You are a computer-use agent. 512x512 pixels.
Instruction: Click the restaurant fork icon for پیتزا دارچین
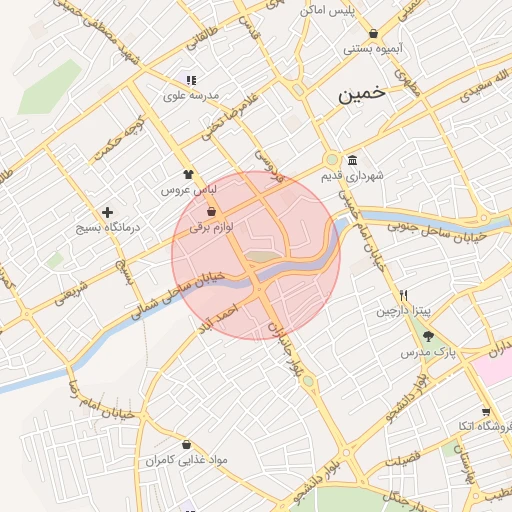(403, 295)
